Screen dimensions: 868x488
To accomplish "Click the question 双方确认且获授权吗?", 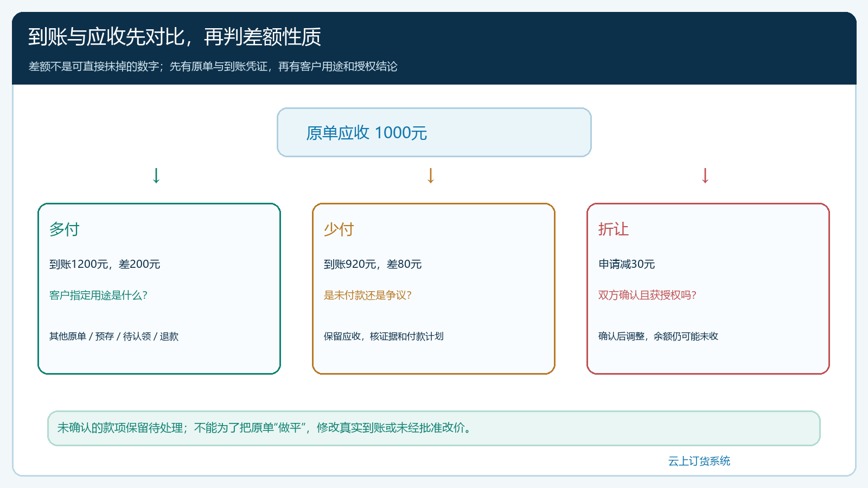I will pos(647,295).
